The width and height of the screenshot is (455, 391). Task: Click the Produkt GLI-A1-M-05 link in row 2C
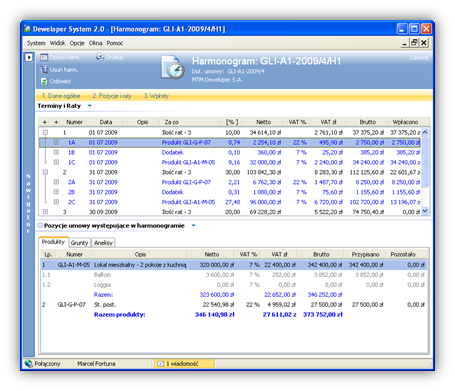[188, 202]
